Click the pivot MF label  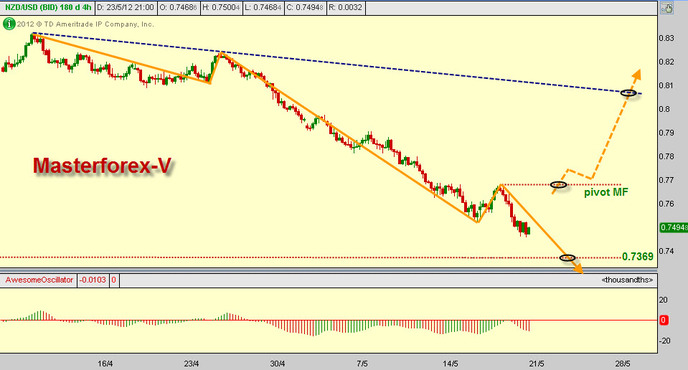[x=606, y=192]
